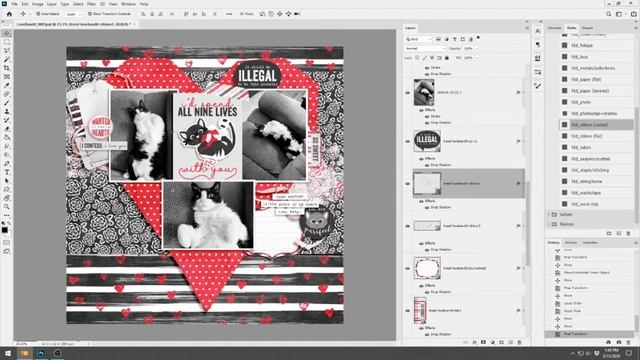Image resolution: width=640 pixels, height=360 pixels.
Task: Open the Paragraph panel icon
Action: pos(538,44)
